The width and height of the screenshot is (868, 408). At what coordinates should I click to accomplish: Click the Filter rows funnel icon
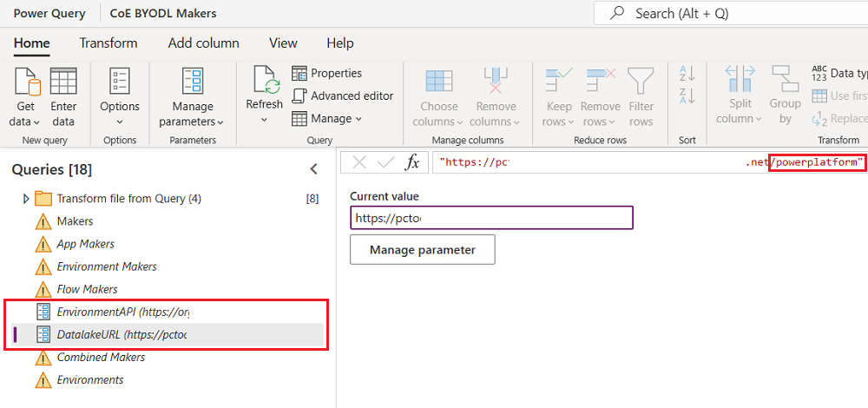tap(641, 81)
